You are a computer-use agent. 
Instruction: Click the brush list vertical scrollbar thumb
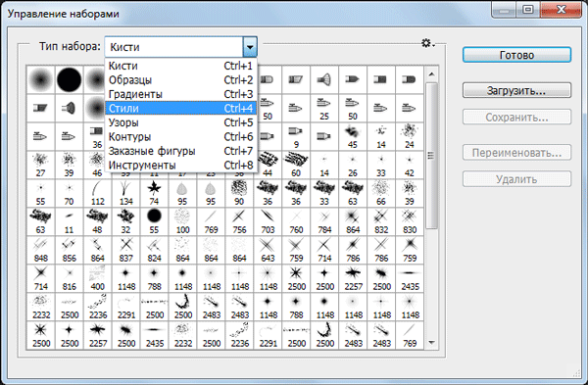[431, 156]
